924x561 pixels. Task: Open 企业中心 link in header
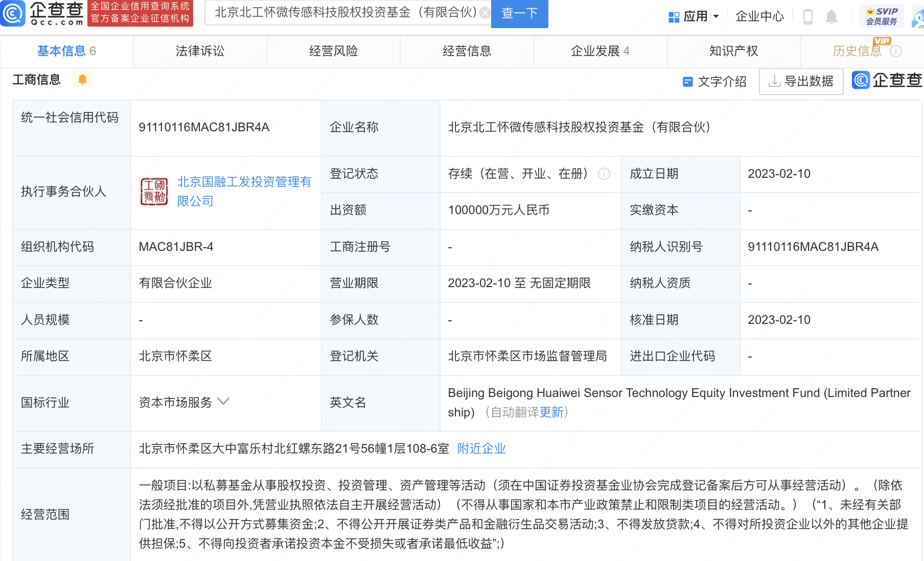point(759,17)
